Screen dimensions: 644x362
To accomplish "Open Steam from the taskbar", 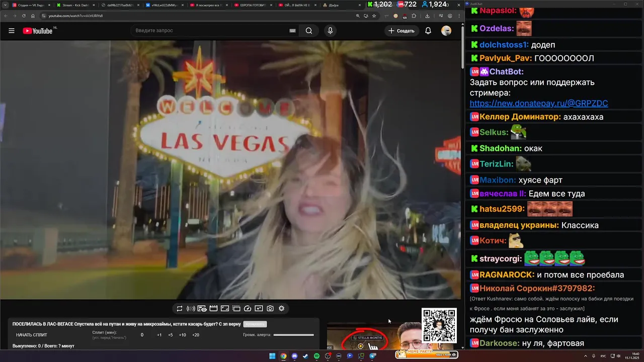I will click(305, 356).
